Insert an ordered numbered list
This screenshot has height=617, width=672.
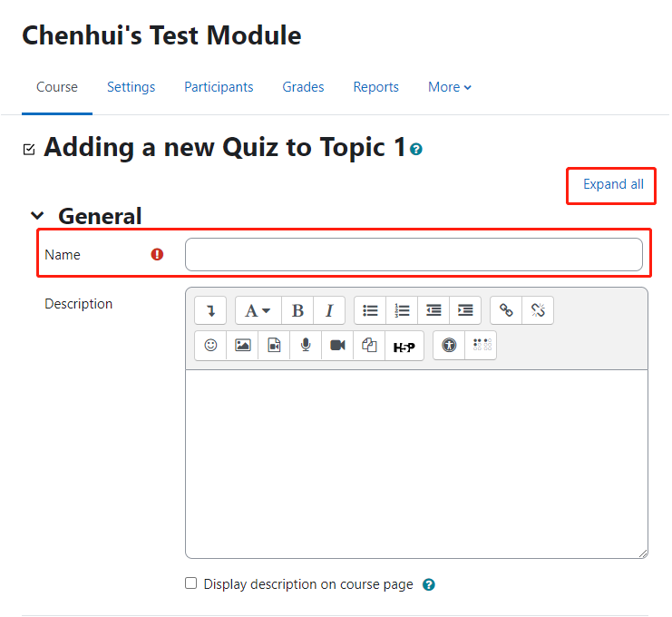[402, 310]
